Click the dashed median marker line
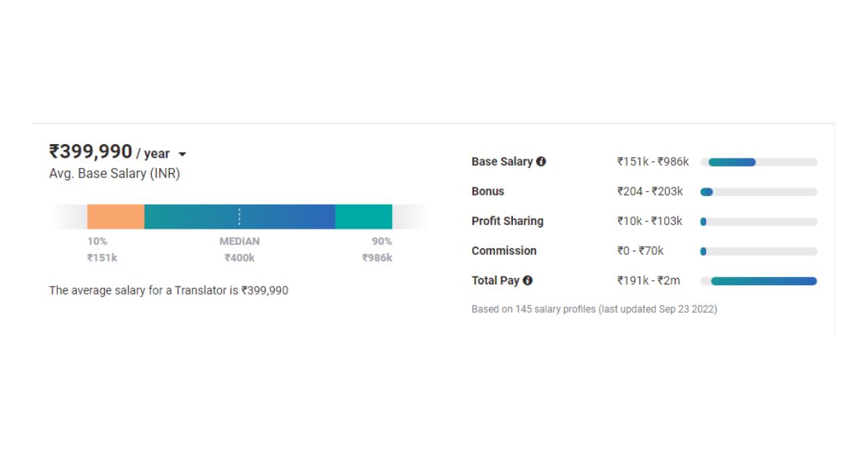 [x=239, y=216]
